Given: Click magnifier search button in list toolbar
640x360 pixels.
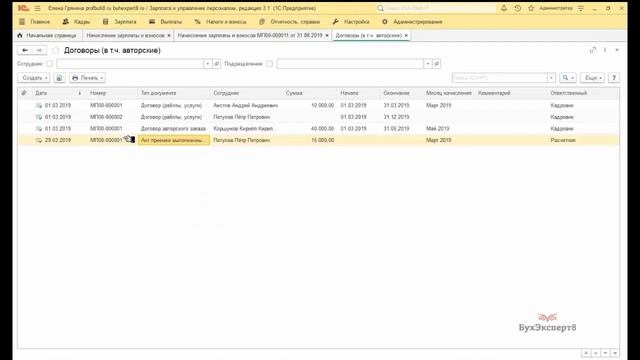Looking at the screenshot, I should pos(568,78).
